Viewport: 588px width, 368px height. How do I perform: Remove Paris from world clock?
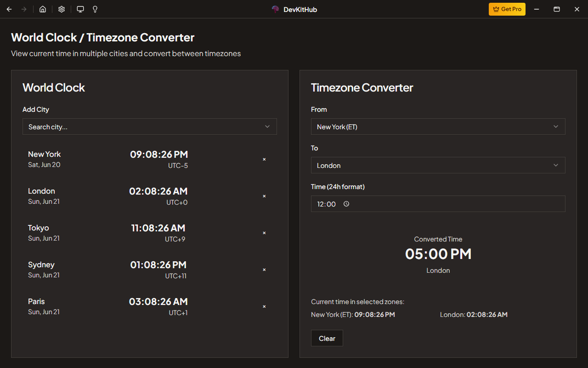tap(264, 306)
